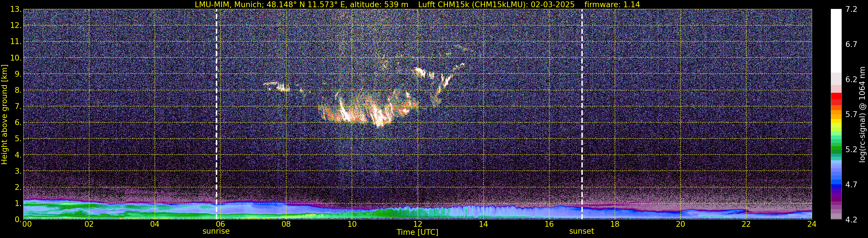Click the 'sunrise' label below the axis
Screen dimensions: 868x238
(x=216, y=231)
